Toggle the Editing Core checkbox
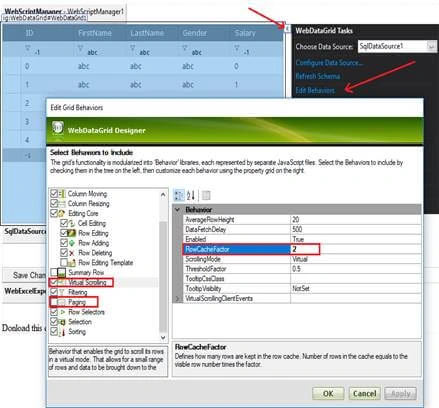 click(x=54, y=213)
